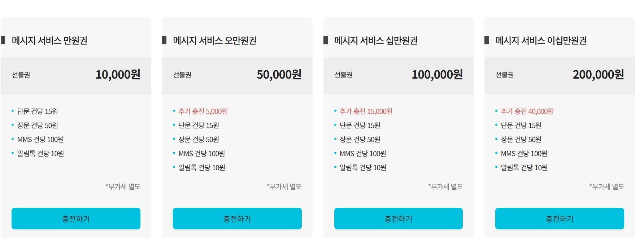Select the 메시지 서비스 만원권 title
Viewport: 644px width, 238px height.
pos(49,40)
